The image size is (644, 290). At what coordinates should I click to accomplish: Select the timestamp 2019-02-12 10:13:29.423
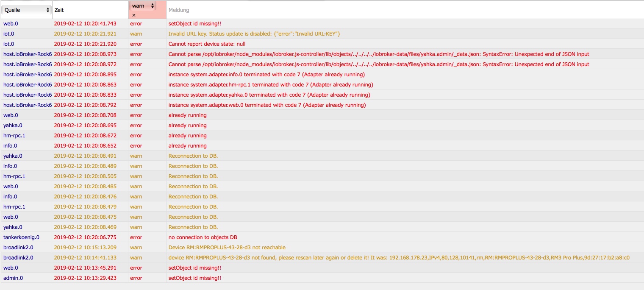point(85,278)
